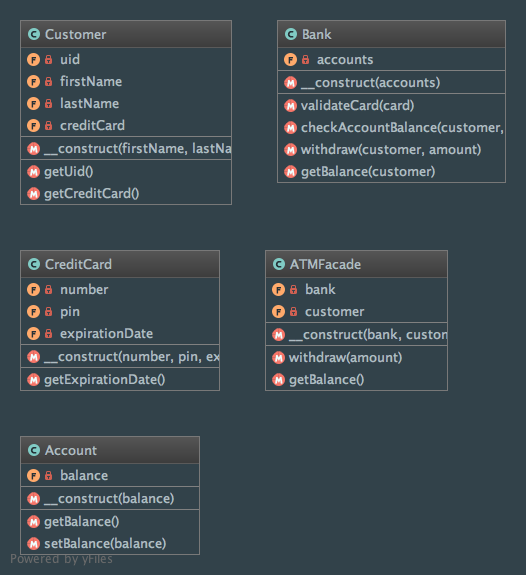This screenshot has height=575, width=526.
Task: Select the __construct(accounts) method text
Action: tap(370, 83)
